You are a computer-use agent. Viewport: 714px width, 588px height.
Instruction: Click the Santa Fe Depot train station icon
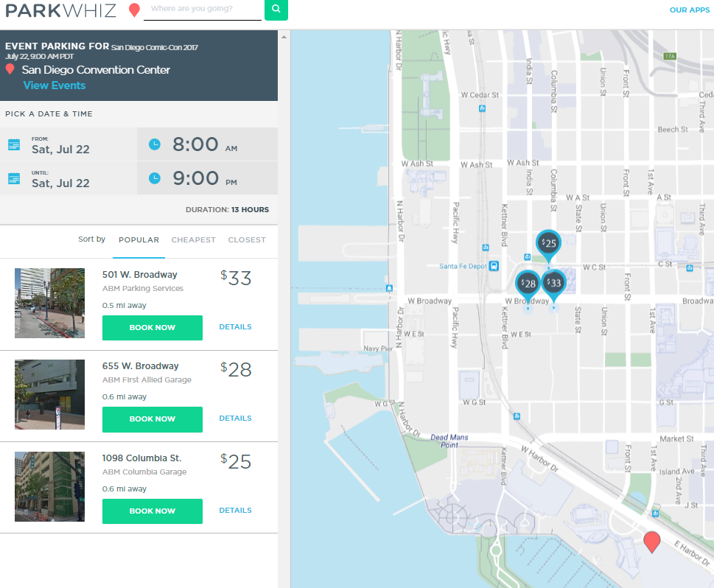(x=494, y=266)
